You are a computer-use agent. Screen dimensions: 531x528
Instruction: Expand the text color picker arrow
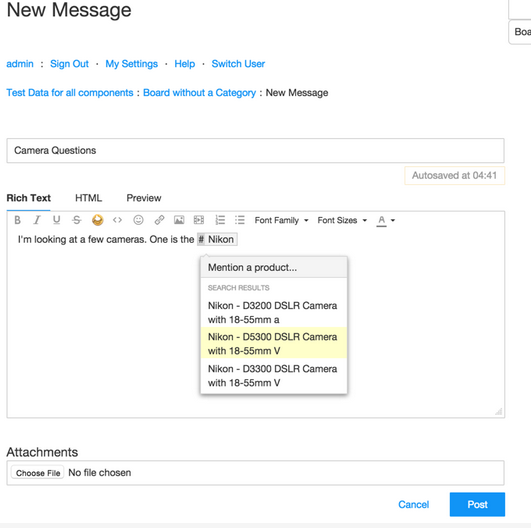(393, 220)
